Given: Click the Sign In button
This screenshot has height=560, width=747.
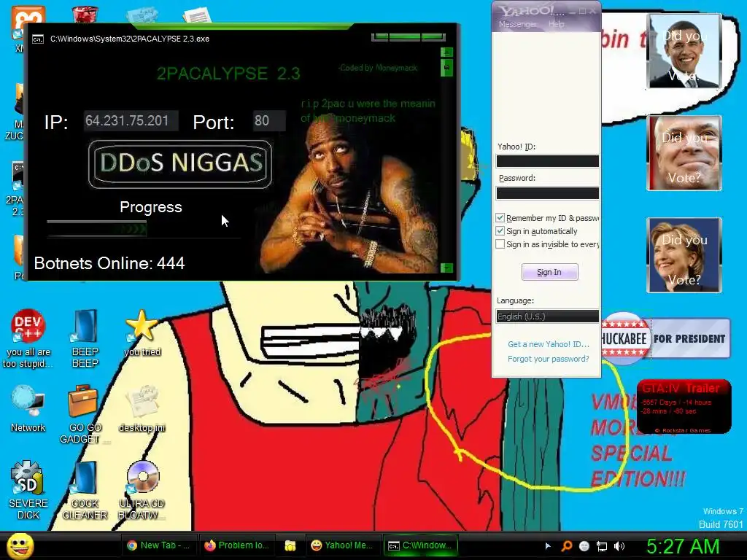Looking at the screenshot, I should (x=550, y=272).
